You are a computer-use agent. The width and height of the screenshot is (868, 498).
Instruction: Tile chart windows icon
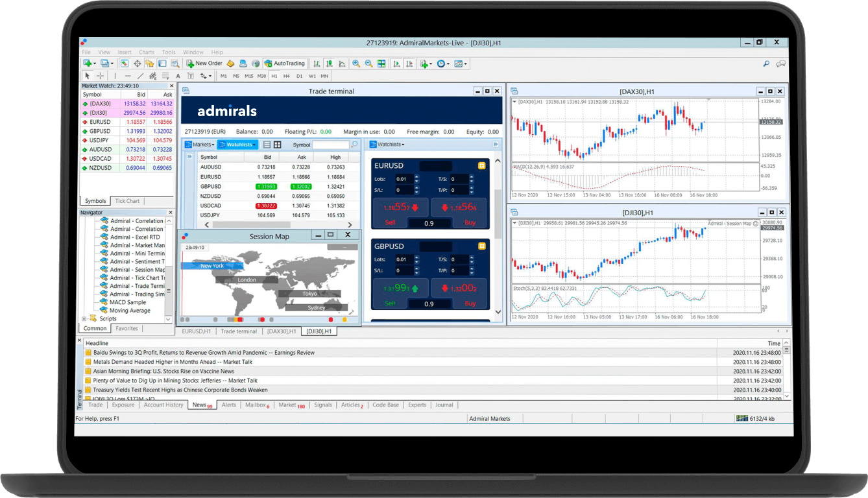pyautogui.click(x=381, y=64)
